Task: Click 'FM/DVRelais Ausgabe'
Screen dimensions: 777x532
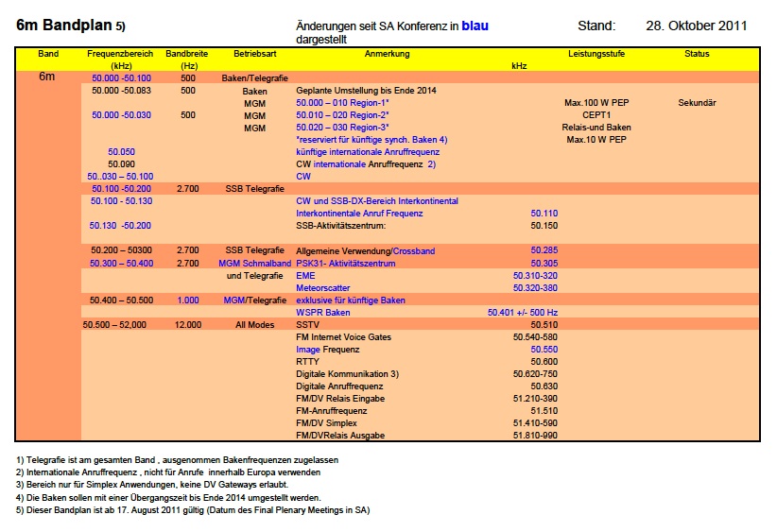Action: (x=340, y=436)
